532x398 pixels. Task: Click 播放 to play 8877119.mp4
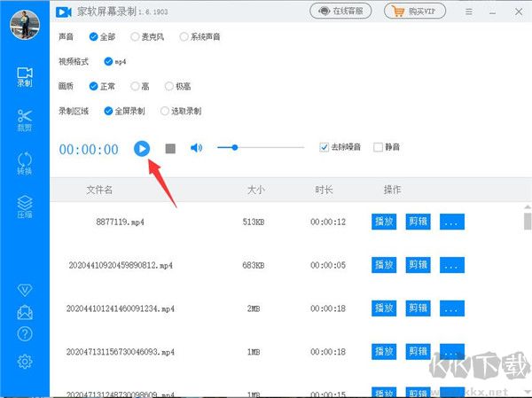384,222
